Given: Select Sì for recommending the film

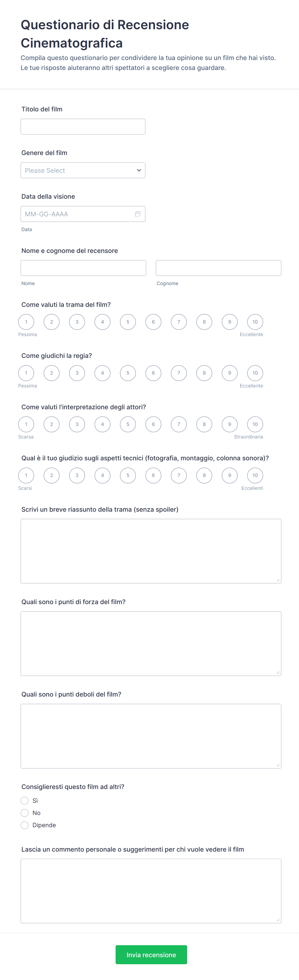Looking at the screenshot, I should [x=25, y=801].
